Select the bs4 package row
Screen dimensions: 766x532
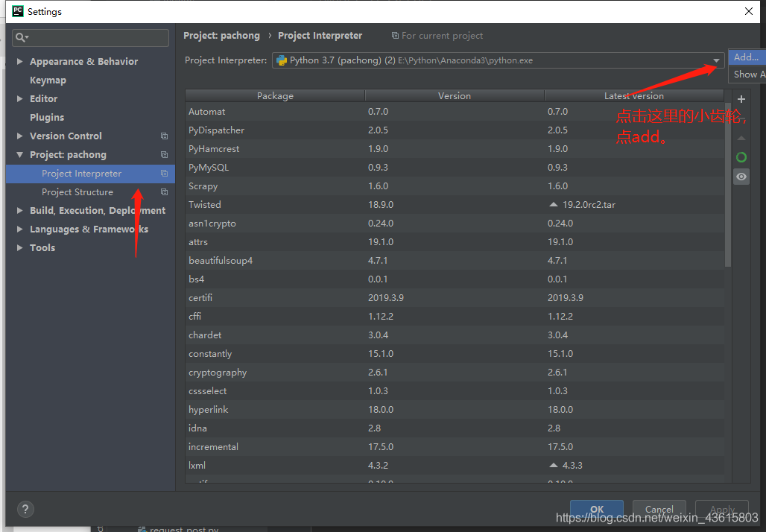(455, 279)
